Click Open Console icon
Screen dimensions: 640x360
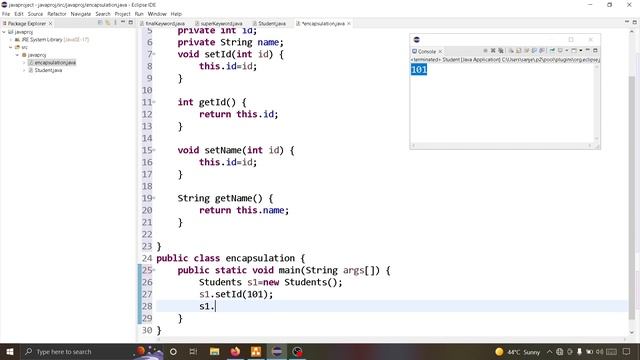[574, 51]
